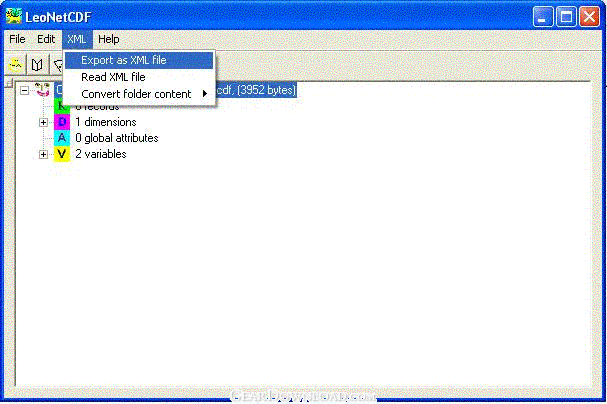Screen dimensions: 607x404
Task: Close the open XML menu
Action: click(77, 39)
